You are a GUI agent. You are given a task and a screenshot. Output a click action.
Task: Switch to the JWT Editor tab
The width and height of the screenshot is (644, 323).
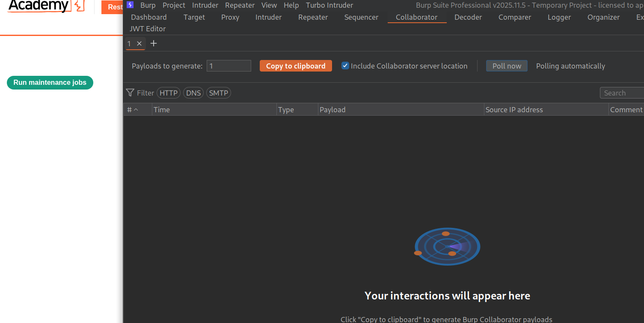(x=148, y=29)
